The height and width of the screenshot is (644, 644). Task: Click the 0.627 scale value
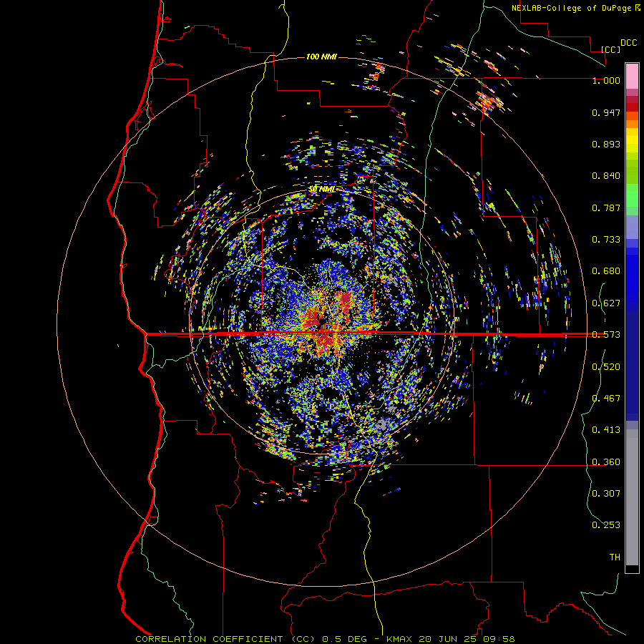(606, 303)
